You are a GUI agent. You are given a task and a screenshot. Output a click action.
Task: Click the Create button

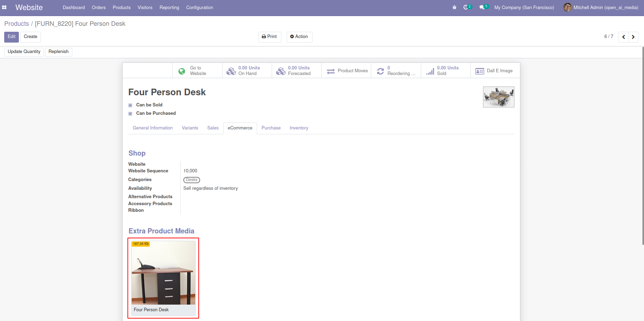pyautogui.click(x=30, y=37)
